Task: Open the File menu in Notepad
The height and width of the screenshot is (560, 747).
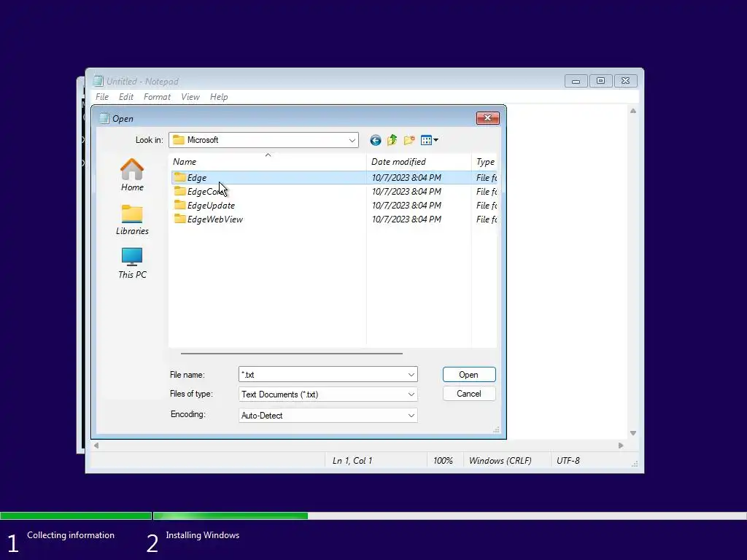Action: pos(102,97)
